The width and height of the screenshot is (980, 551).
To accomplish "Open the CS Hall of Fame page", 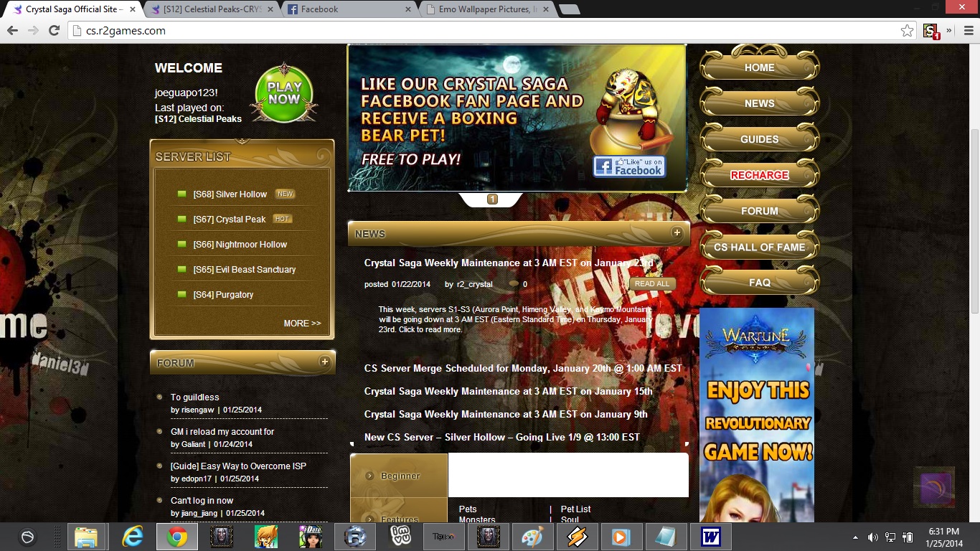I will [x=759, y=247].
